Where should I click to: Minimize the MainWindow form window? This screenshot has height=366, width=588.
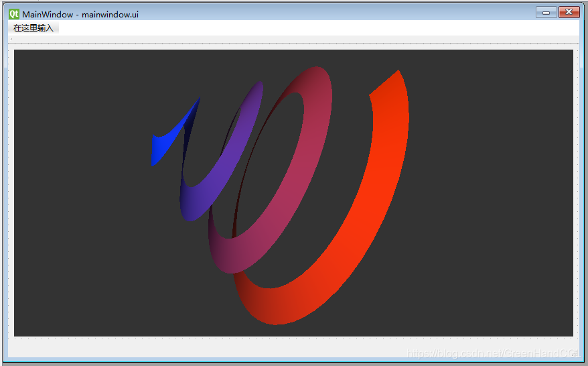pyautogui.click(x=546, y=12)
